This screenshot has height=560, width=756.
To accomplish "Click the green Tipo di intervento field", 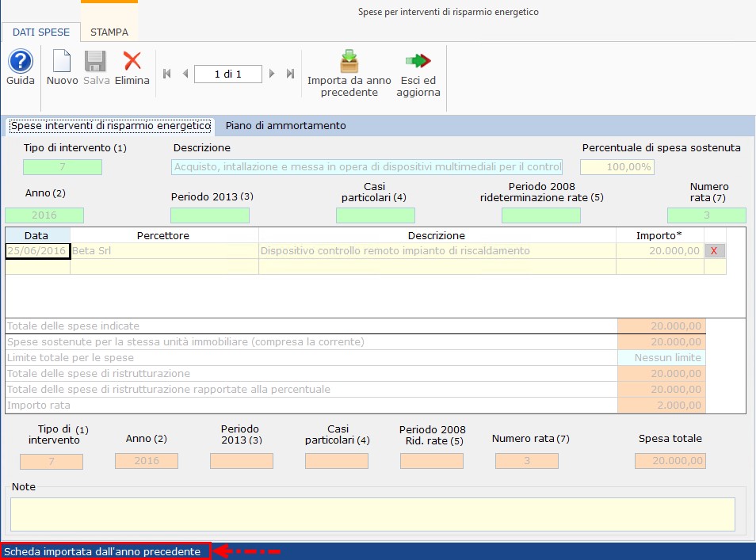I will [x=63, y=167].
